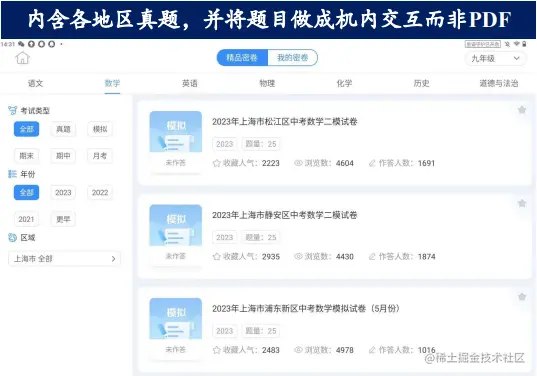Click 未作答 status under 松江区 thumbnail
Screen dimensions: 537x376
point(176,163)
